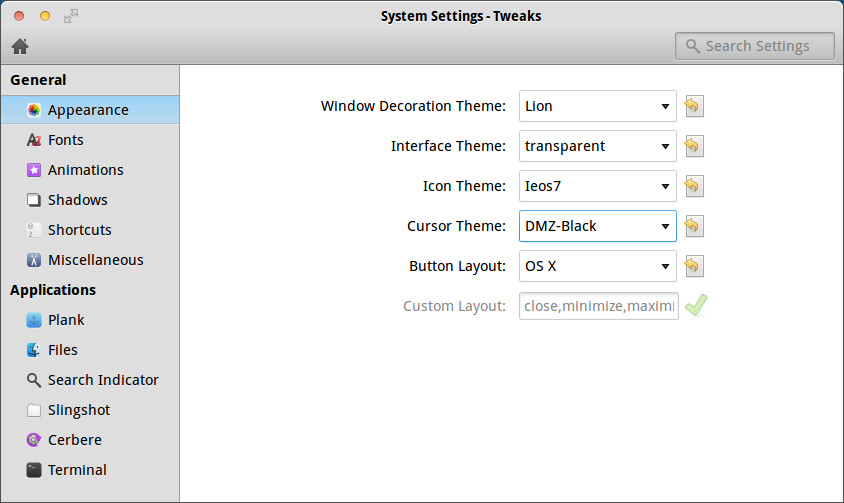The height and width of the screenshot is (503, 844).
Task: Reset the Button Layout using its revert icon
Action: click(x=693, y=266)
